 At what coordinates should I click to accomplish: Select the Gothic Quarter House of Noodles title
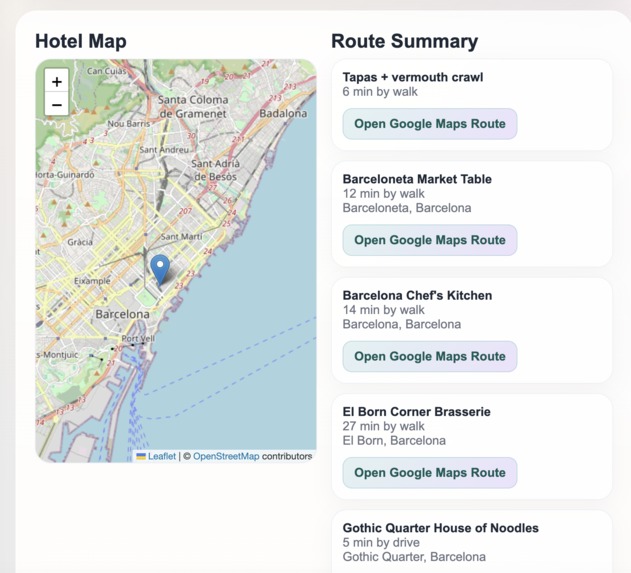pyautogui.click(x=441, y=528)
